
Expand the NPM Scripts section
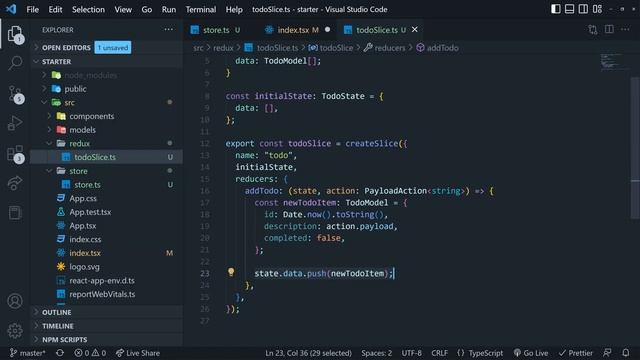click(x=106, y=339)
